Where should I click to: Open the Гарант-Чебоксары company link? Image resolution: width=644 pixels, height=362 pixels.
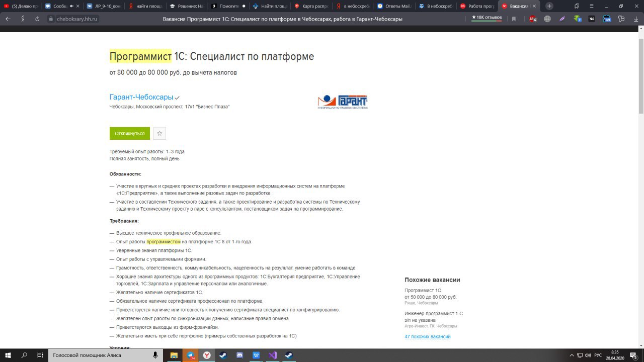(x=141, y=97)
